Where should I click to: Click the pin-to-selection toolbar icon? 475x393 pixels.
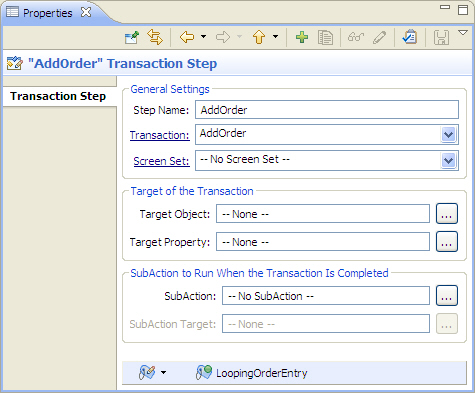click(132, 37)
